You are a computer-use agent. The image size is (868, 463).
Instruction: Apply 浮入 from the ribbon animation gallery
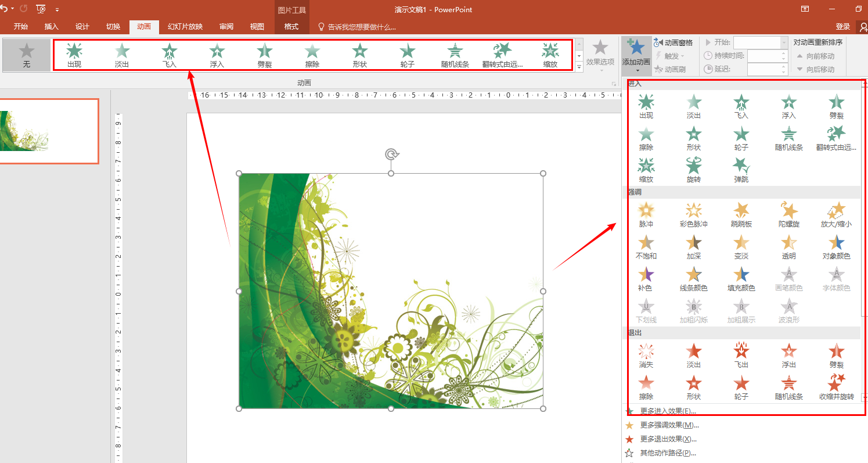[x=217, y=55]
